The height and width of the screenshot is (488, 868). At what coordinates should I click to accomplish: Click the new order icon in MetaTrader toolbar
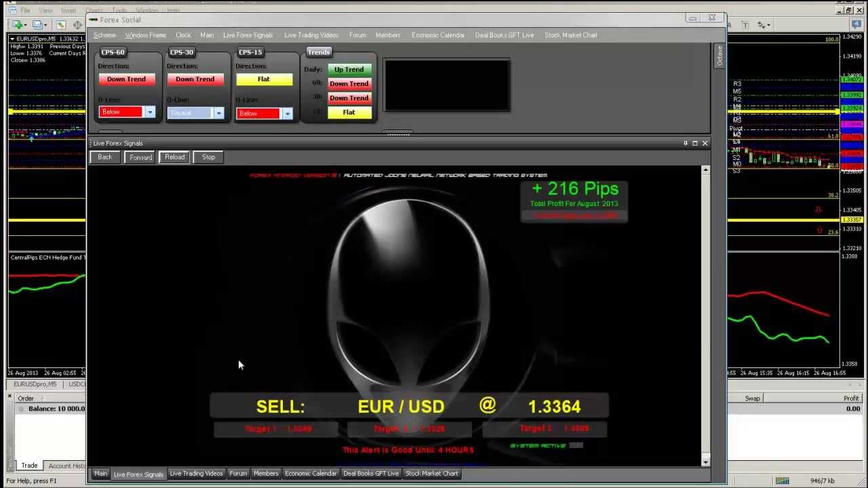click(18, 24)
